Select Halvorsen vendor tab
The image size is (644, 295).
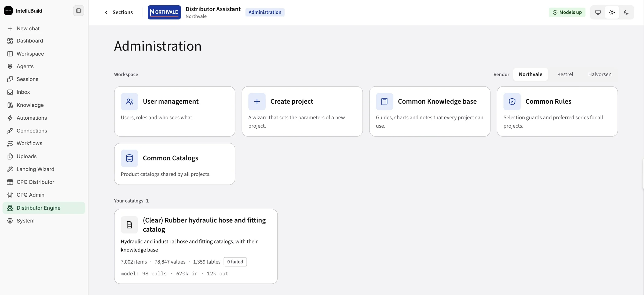(600, 74)
